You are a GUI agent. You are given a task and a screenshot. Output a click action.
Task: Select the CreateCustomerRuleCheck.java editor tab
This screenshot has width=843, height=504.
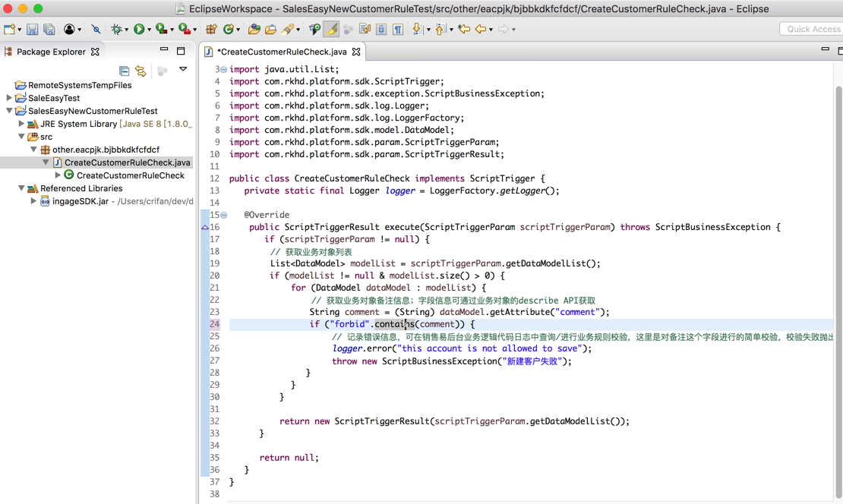[282, 52]
